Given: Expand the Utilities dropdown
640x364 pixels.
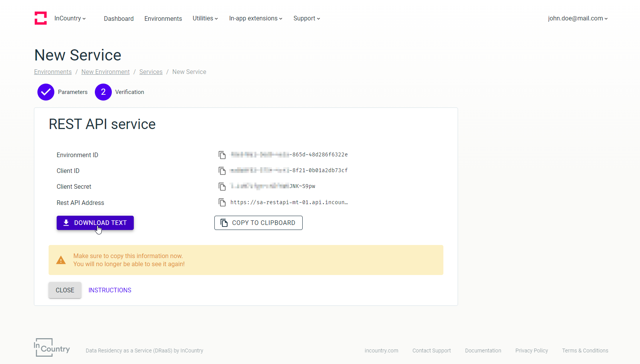Looking at the screenshot, I should pyautogui.click(x=205, y=18).
